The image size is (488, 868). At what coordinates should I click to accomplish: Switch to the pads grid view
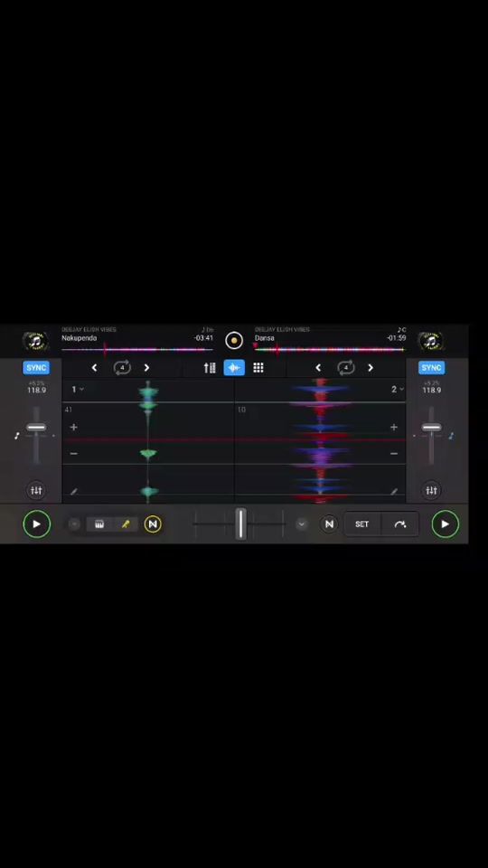click(x=258, y=368)
